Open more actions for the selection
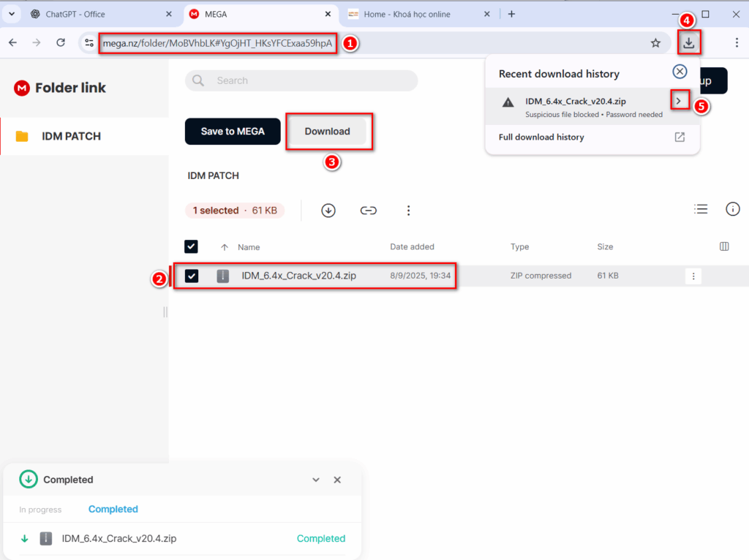 (408, 211)
